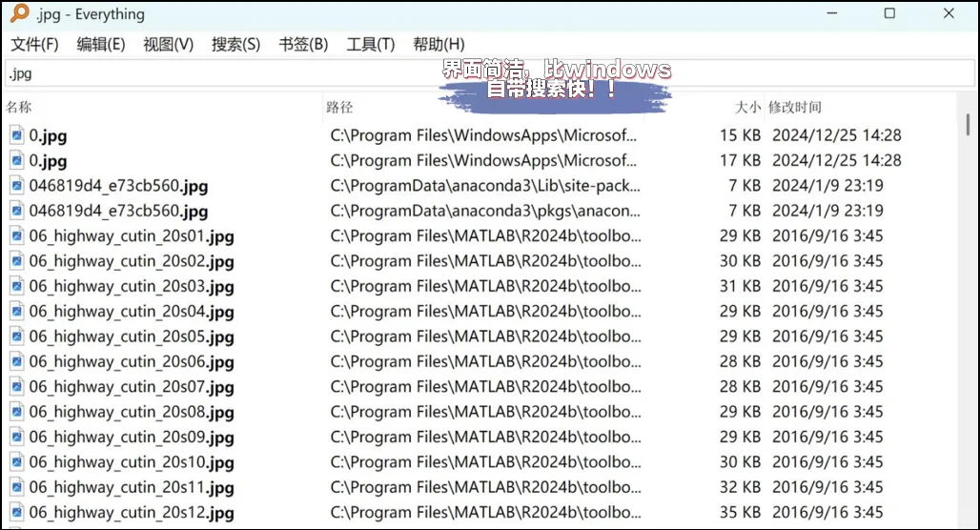The height and width of the screenshot is (530, 980).
Task: Click the anaconda3\Lib\site-pack... path cell
Action: pos(485,186)
